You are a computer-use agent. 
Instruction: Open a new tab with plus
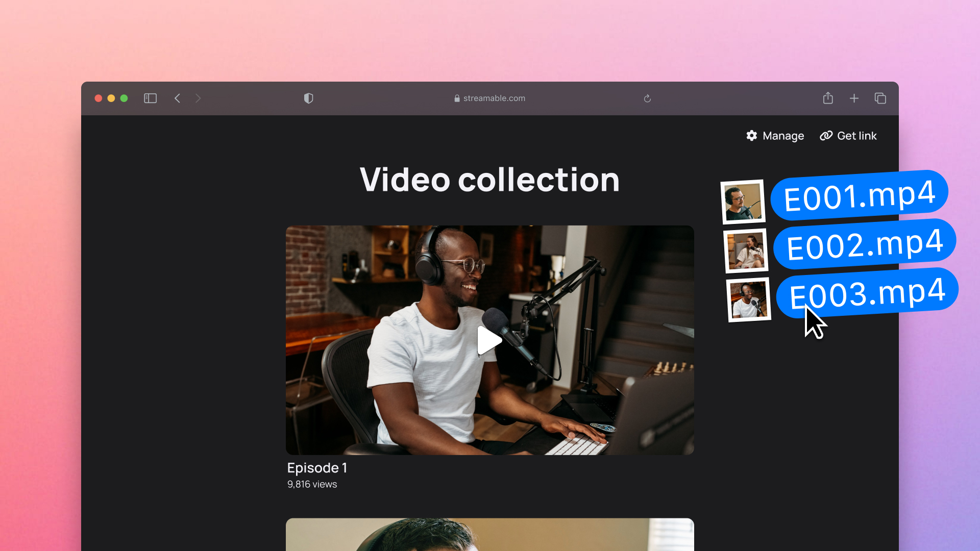[854, 98]
